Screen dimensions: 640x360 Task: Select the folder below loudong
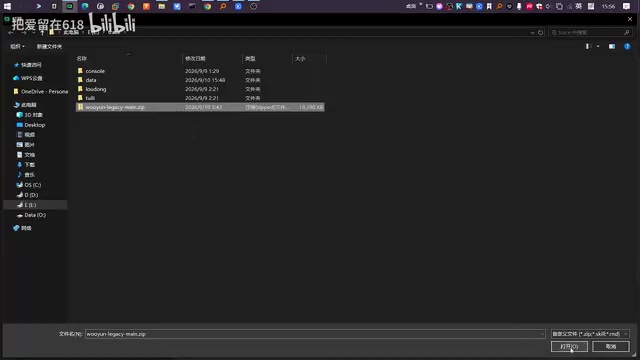point(90,98)
